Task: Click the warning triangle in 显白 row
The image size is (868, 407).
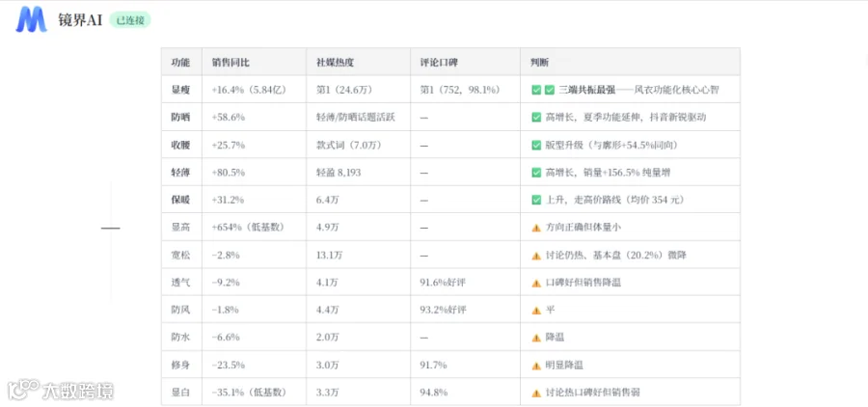Action: point(536,393)
